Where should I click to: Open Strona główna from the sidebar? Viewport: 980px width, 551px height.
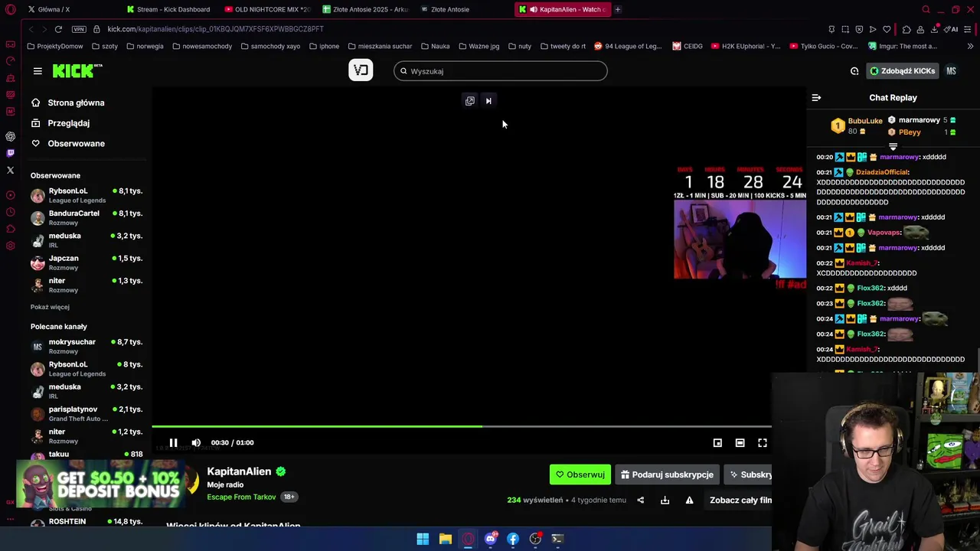pos(67,103)
